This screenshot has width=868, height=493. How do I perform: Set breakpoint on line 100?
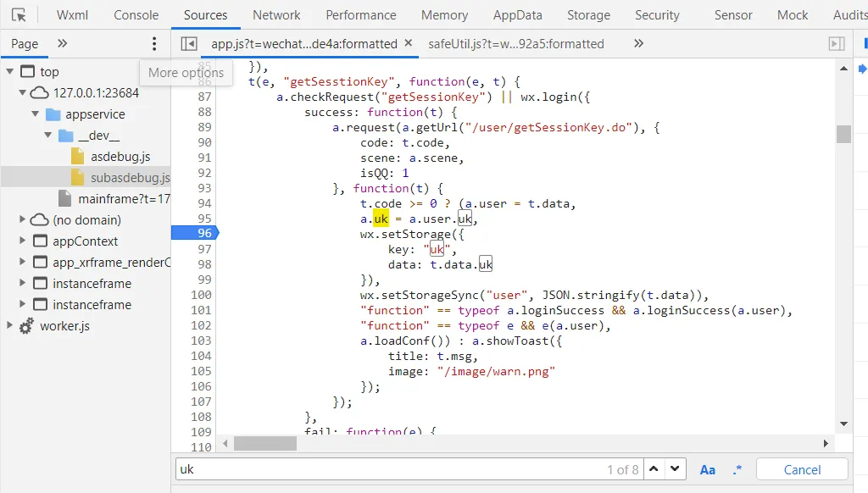[x=201, y=295]
